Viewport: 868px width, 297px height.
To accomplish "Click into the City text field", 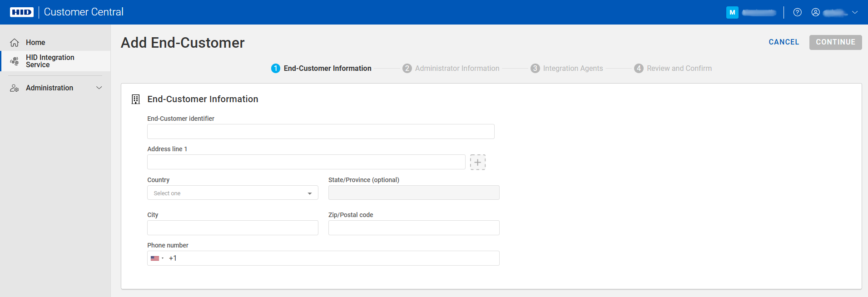I will coord(233,228).
